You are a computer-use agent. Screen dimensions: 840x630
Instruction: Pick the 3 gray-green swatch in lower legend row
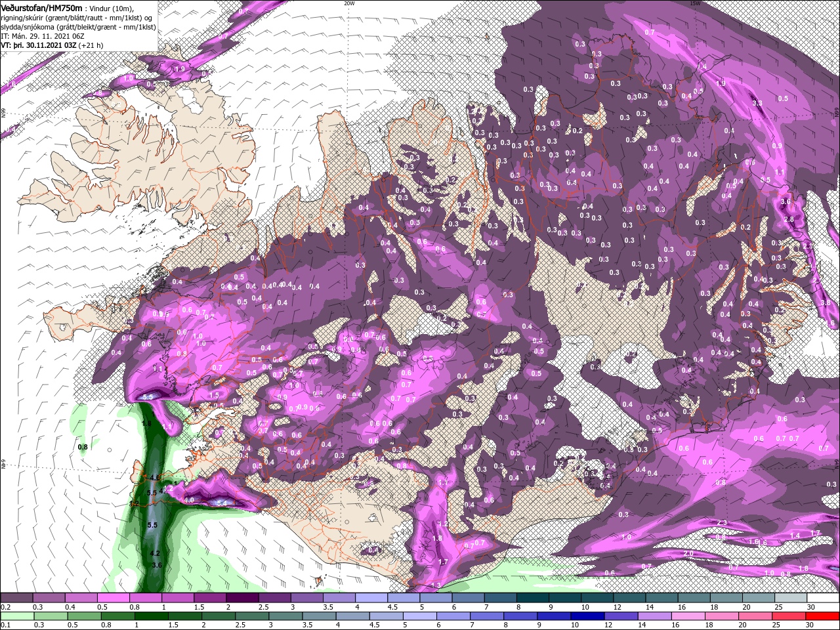285,616
